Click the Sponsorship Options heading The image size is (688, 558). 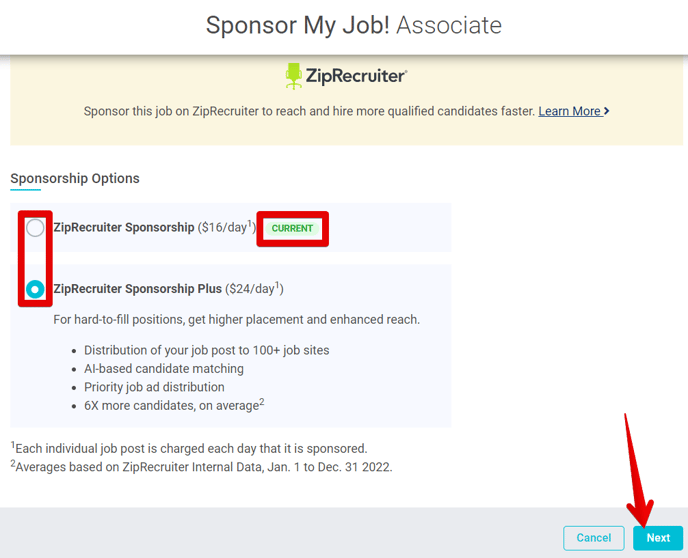75,179
